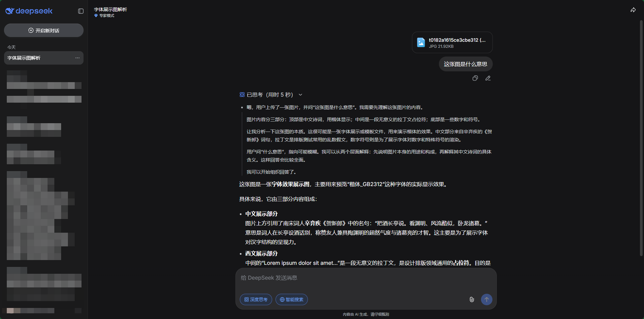
Task: Collapse the sidebar using the panel icon
Action: pyautogui.click(x=81, y=11)
